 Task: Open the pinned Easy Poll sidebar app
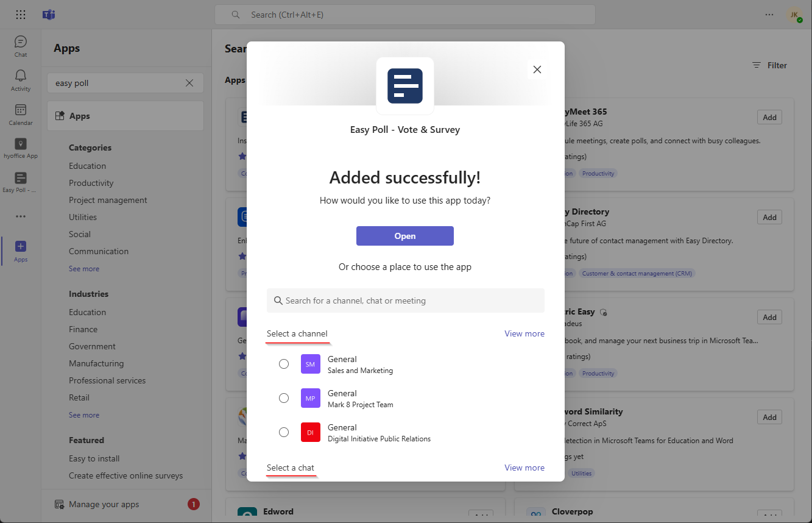21,182
